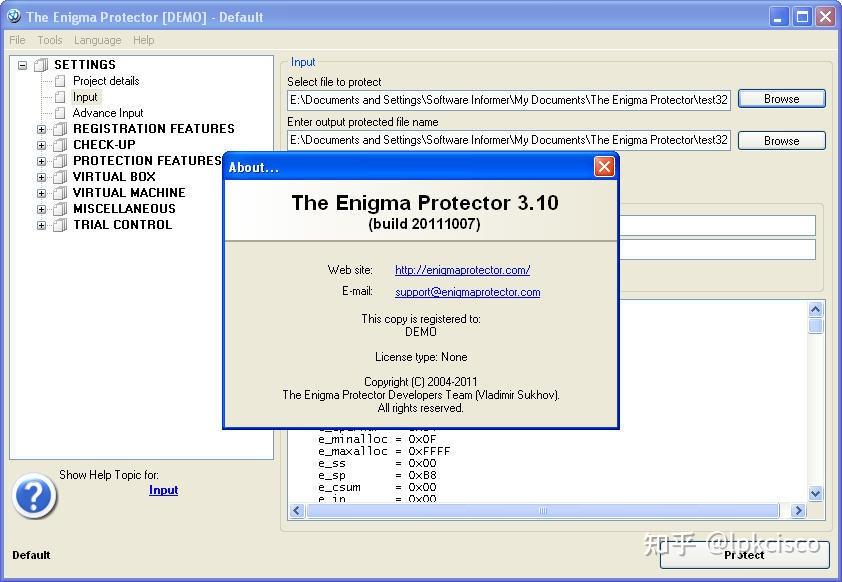The height and width of the screenshot is (582, 842).
Task: Click the output protected file name field
Action: pos(509,140)
